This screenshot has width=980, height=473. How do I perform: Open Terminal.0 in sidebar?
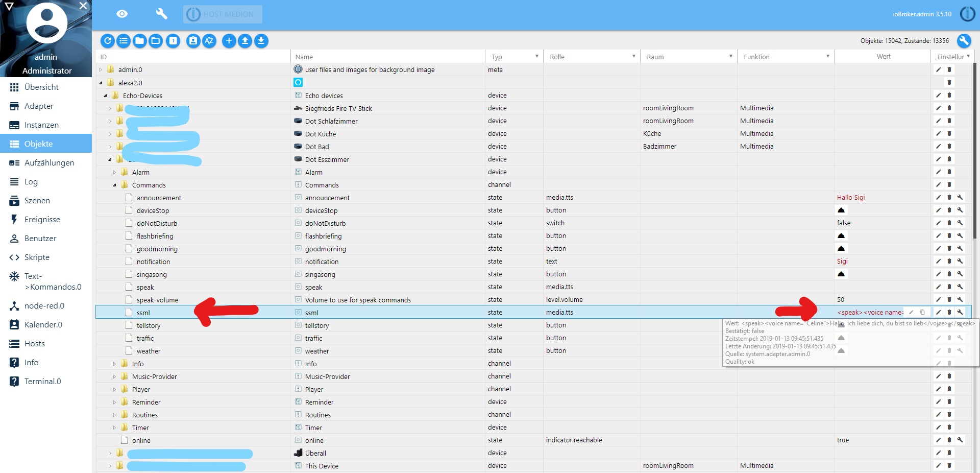pyautogui.click(x=46, y=382)
